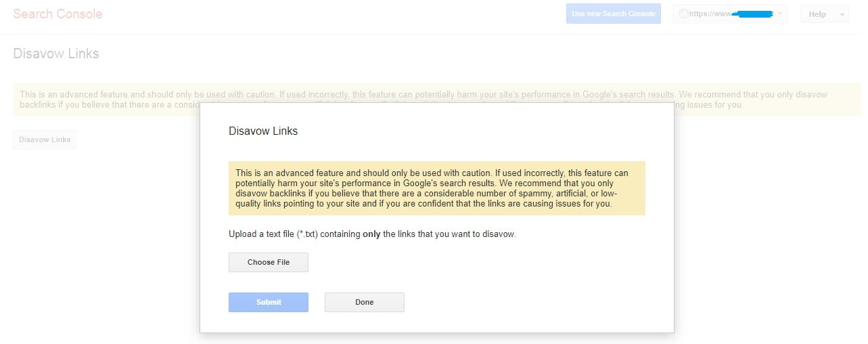Close the dialog with Done

click(365, 302)
